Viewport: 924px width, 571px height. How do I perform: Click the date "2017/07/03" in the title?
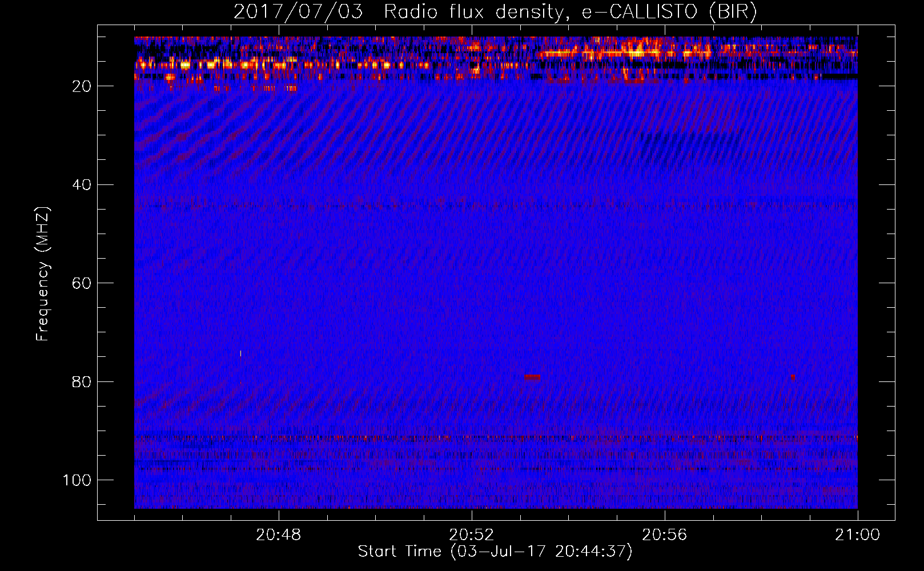pos(298,12)
